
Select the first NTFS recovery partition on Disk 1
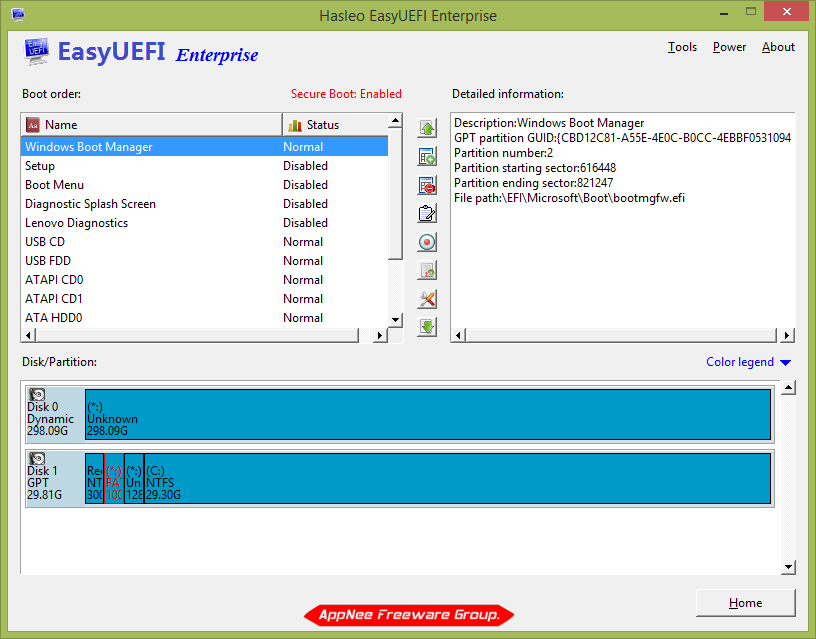tap(94, 479)
